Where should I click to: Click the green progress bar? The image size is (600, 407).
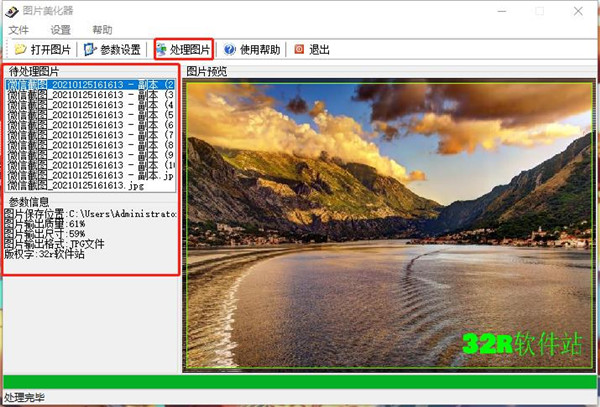[298, 381]
